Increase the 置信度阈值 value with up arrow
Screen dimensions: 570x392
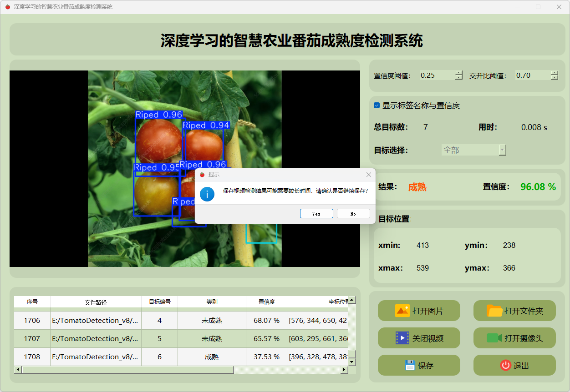pos(458,73)
